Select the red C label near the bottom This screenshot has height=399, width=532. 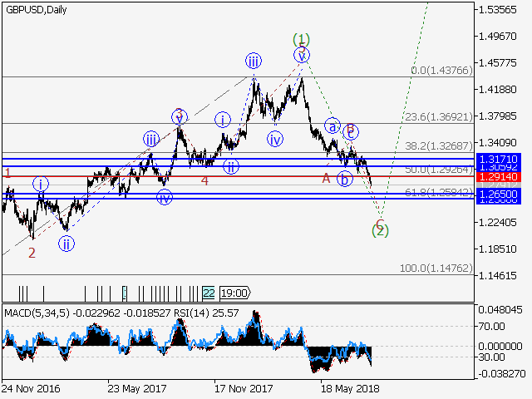coord(380,222)
